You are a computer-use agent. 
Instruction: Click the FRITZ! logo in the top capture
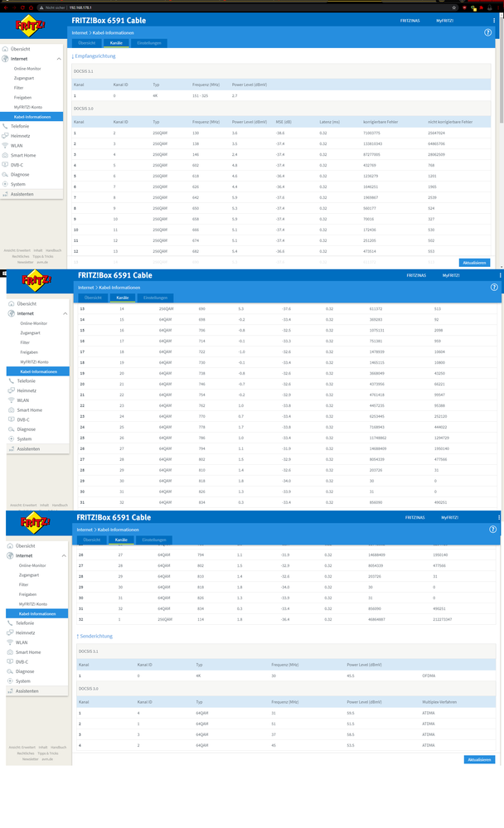point(30,26)
